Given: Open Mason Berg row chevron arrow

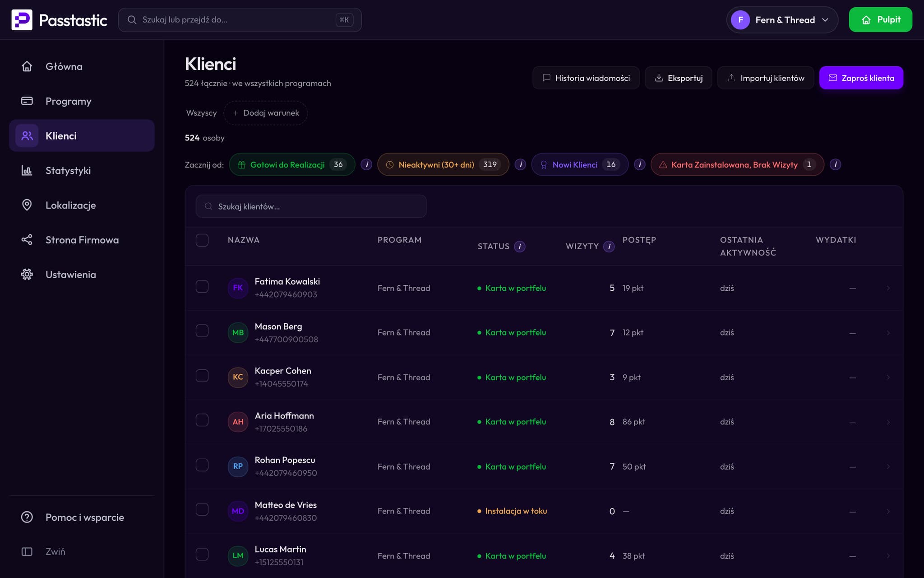Looking at the screenshot, I should coord(888,333).
